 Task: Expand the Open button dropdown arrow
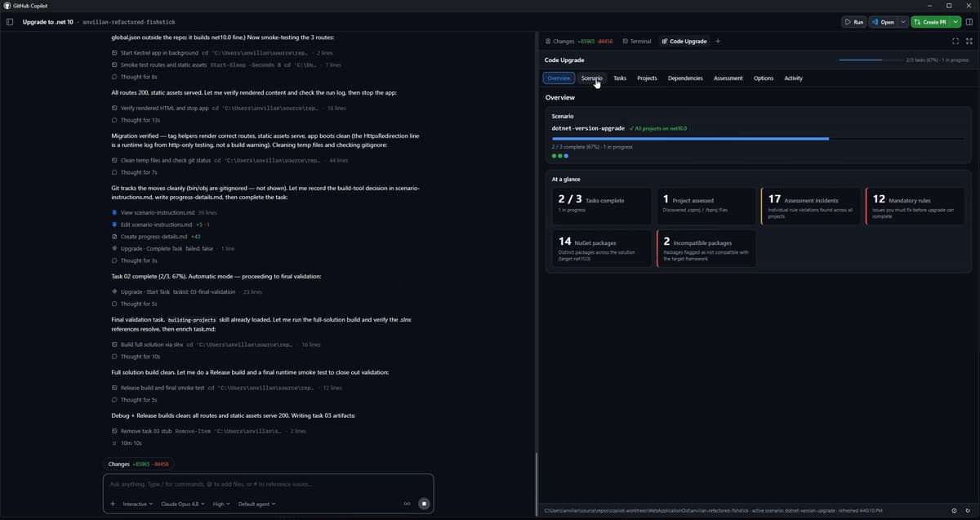point(902,22)
